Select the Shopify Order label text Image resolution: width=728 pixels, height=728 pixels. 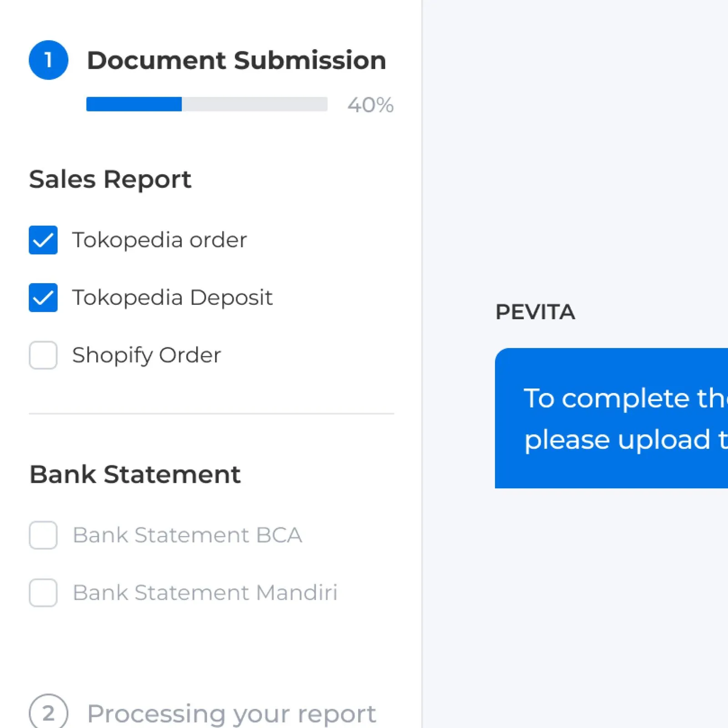point(147,355)
